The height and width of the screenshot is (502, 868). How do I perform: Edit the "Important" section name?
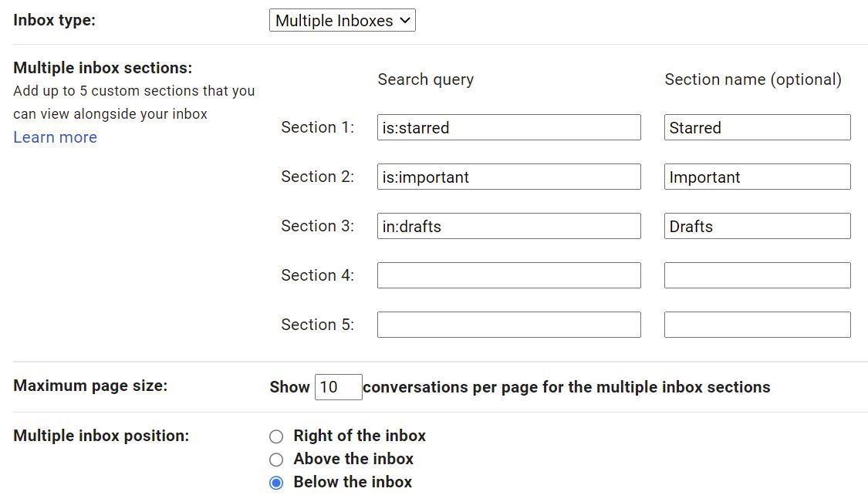(757, 177)
